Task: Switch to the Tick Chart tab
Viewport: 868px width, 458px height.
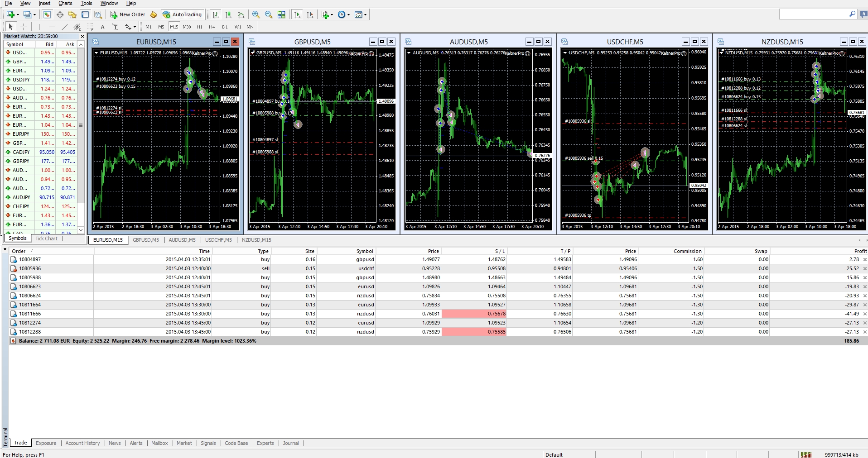Action: [x=46, y=239]
